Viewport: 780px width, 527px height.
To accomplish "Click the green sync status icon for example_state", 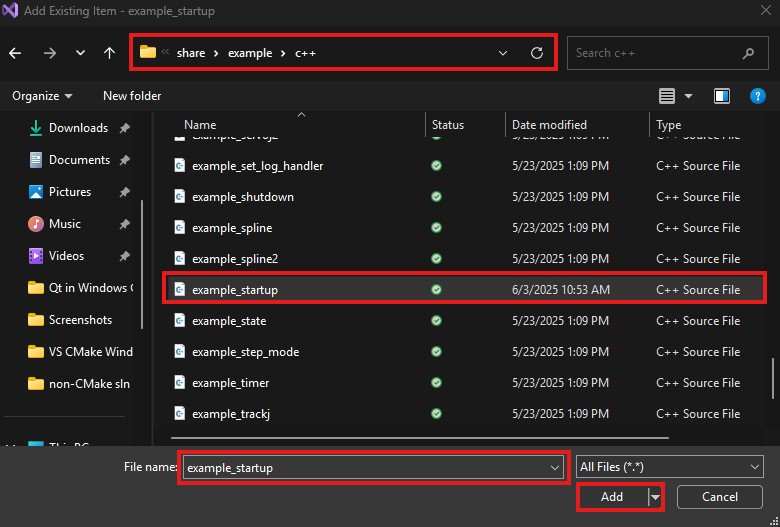I will (x=436, y=321).
